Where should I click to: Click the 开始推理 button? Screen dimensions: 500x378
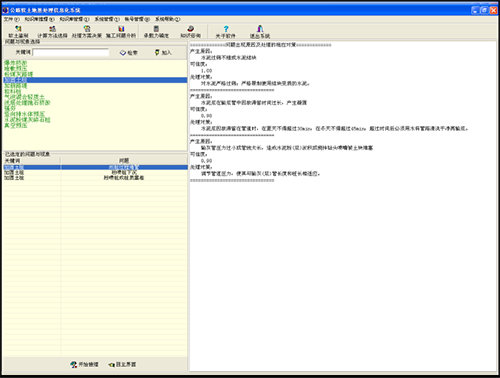[84, 364]
